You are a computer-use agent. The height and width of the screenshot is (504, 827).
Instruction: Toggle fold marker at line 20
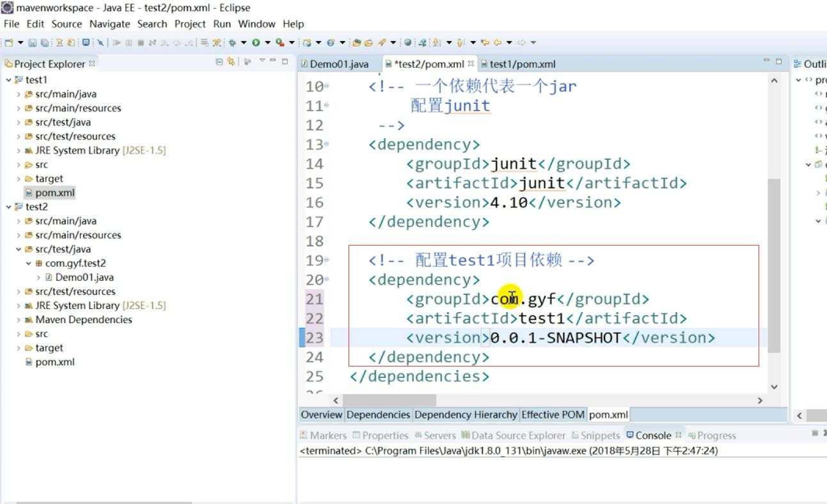pyautogui.click(x=327, y=280)
